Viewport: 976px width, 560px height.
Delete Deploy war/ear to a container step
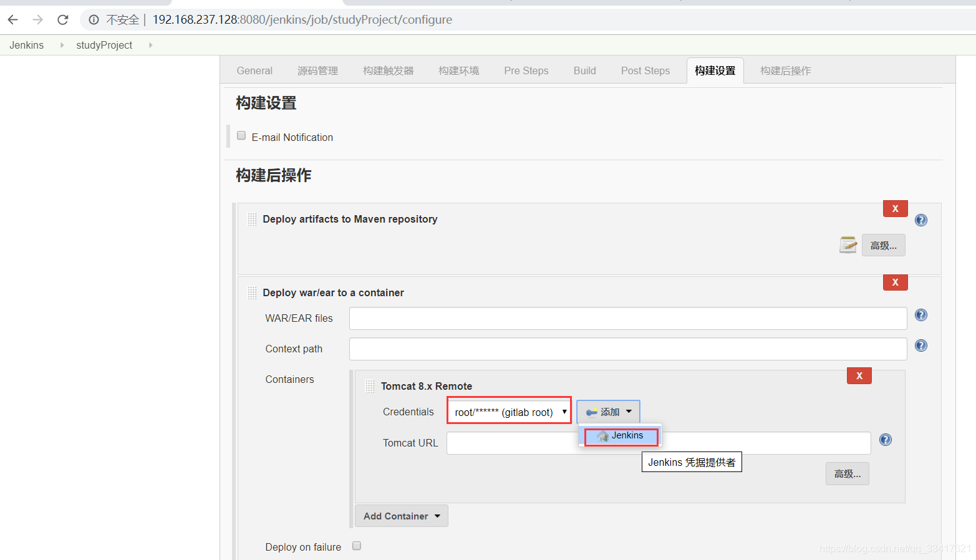click(896, 282)
